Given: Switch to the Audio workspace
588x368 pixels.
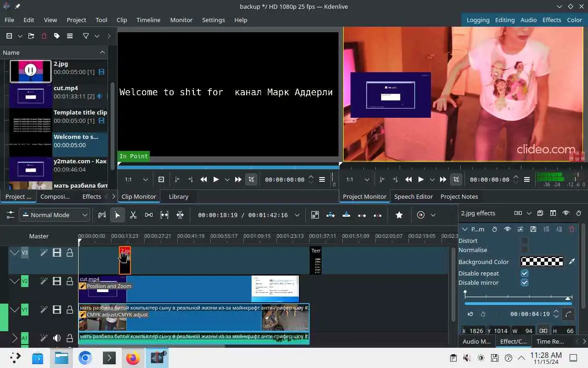Looking at the screenshot, I should point(529,20).
